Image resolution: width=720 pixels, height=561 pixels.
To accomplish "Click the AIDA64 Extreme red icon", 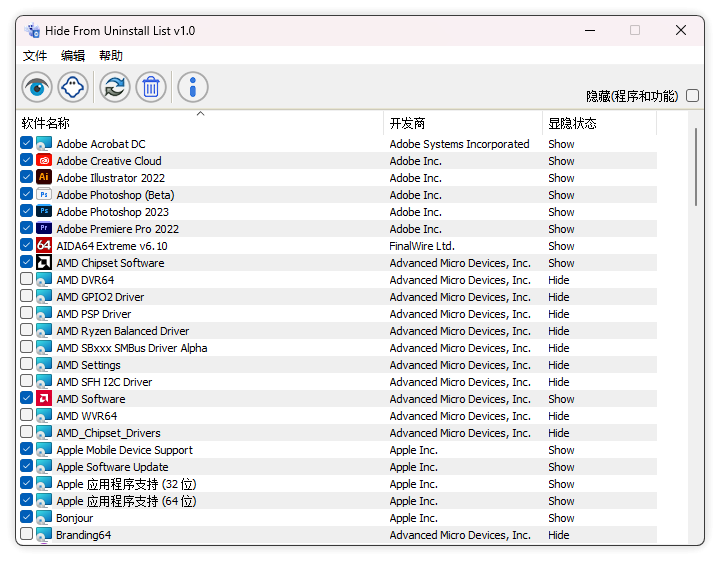I will click(x=44, y=246).
